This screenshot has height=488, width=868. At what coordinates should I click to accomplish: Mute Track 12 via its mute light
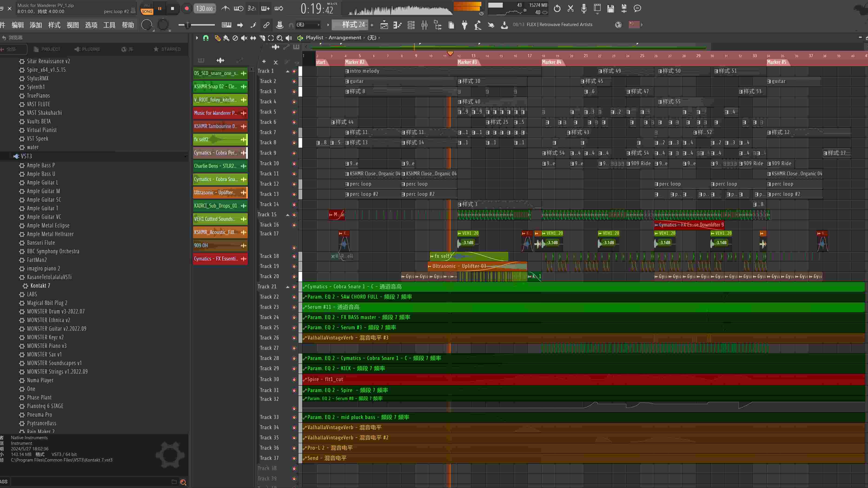[294, 184]
